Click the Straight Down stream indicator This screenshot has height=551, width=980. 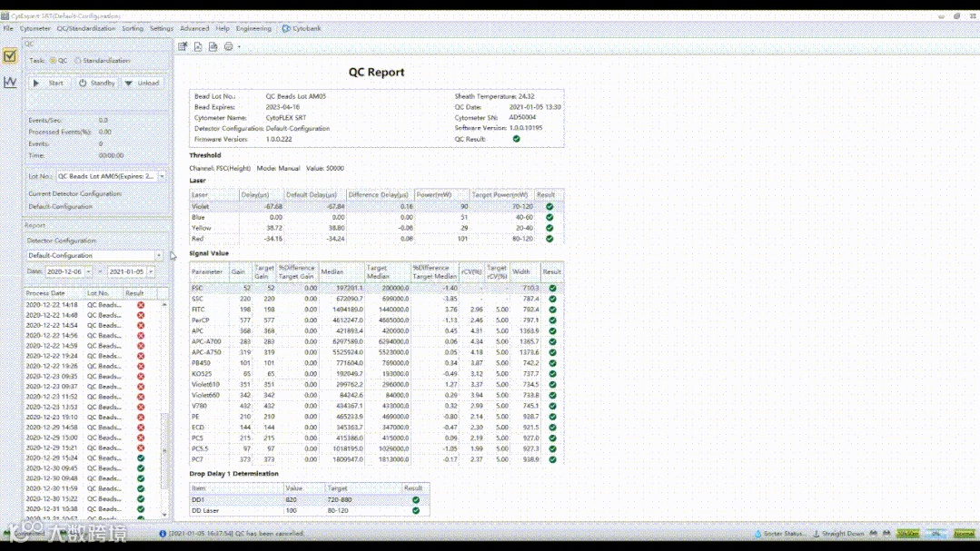pos(838,534)
